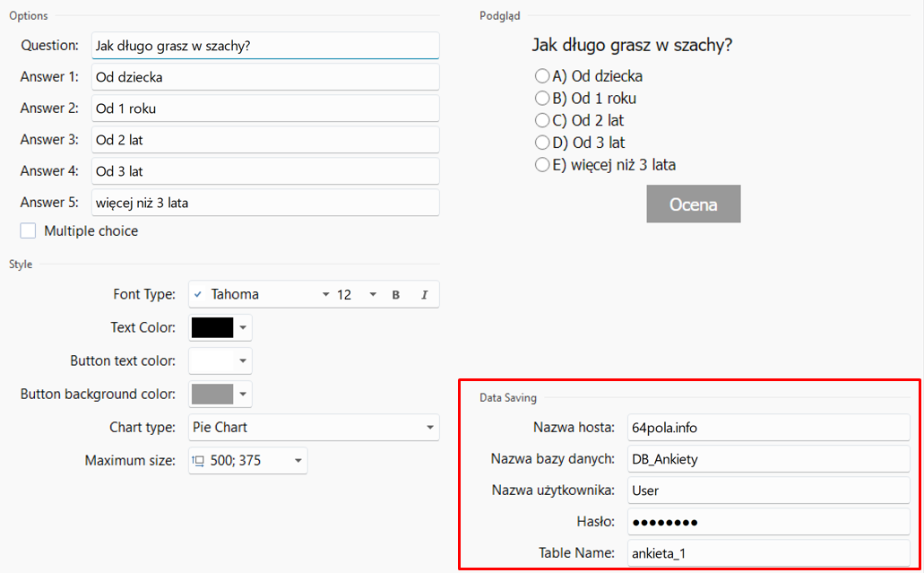Click the Hasło: label
The width and height of the screenshot is (924, 573).
tap(596, 521)
